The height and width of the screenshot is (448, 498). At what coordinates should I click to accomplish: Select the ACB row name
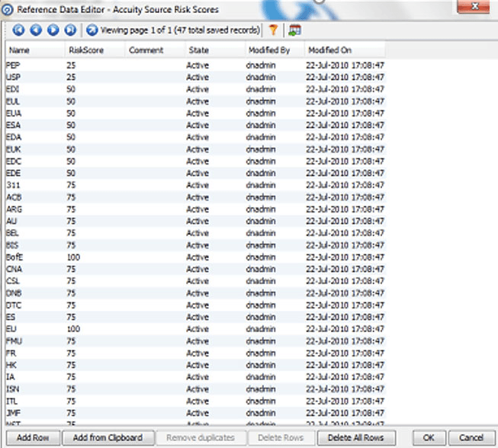point(14,197)
